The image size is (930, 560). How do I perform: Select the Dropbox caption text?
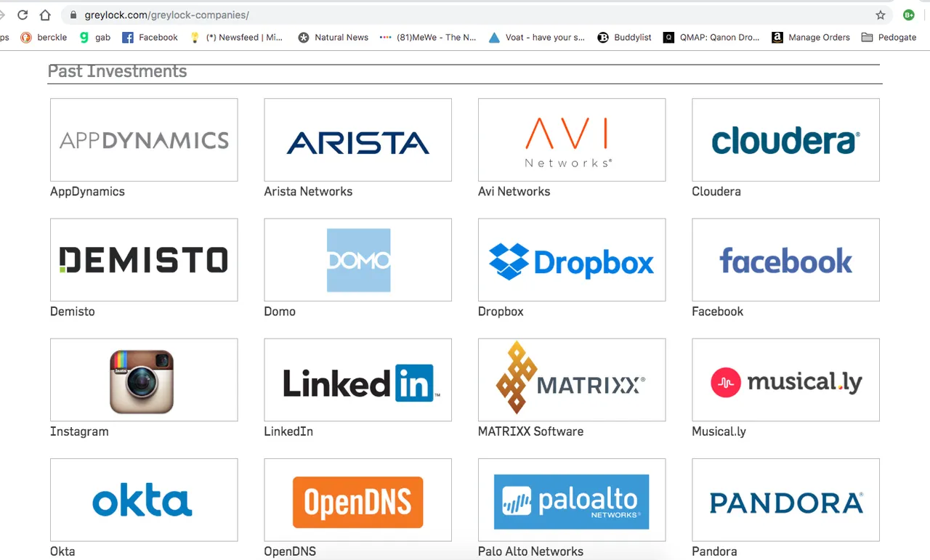click(501, 312)
